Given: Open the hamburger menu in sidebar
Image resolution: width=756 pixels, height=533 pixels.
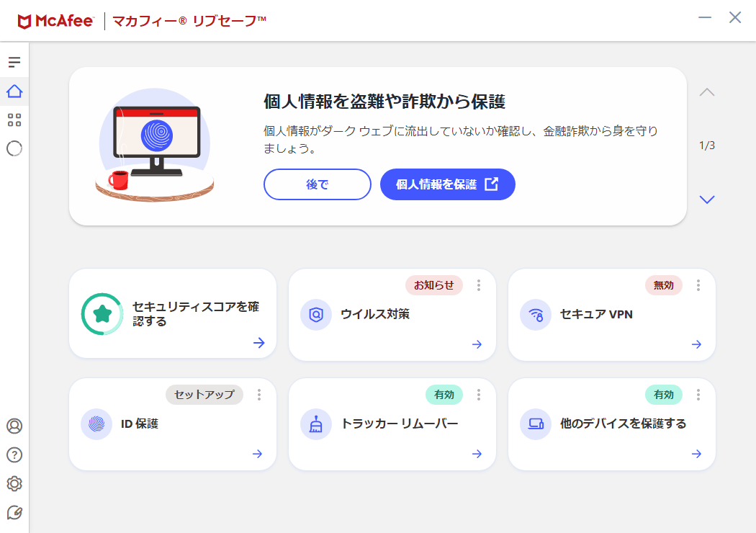Looking at the screenshot, I should [14, 63].
